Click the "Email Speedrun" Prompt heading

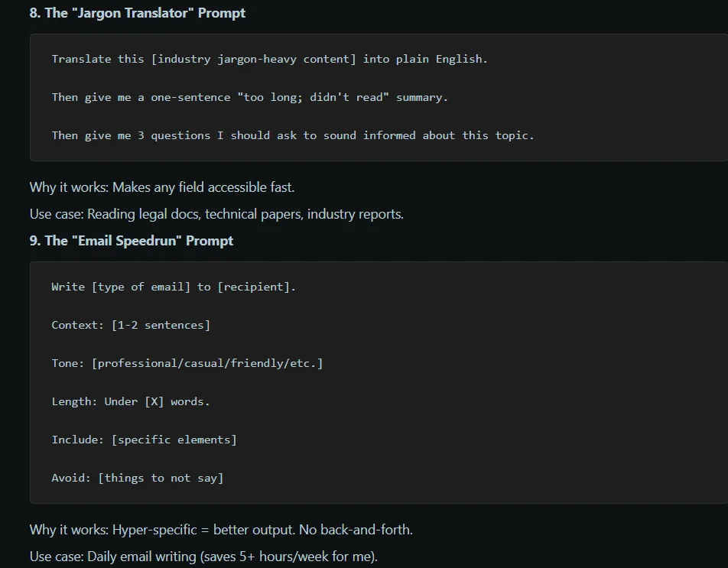(x=132, y=241)
